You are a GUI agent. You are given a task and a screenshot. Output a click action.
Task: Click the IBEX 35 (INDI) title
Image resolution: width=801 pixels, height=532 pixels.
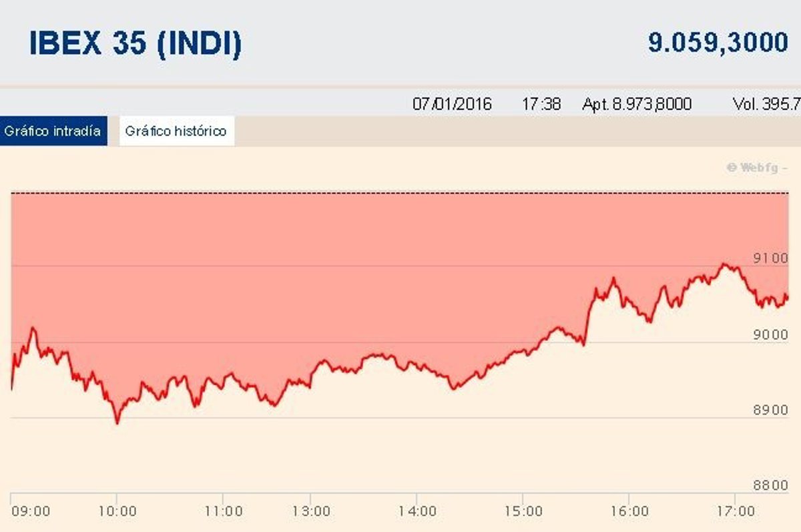[136, 43]
